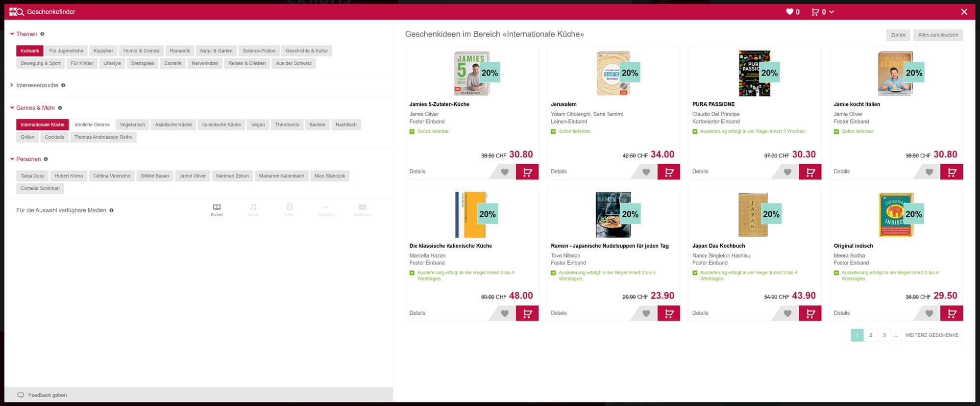Choose the Vegan genre tag

[258, 125]
